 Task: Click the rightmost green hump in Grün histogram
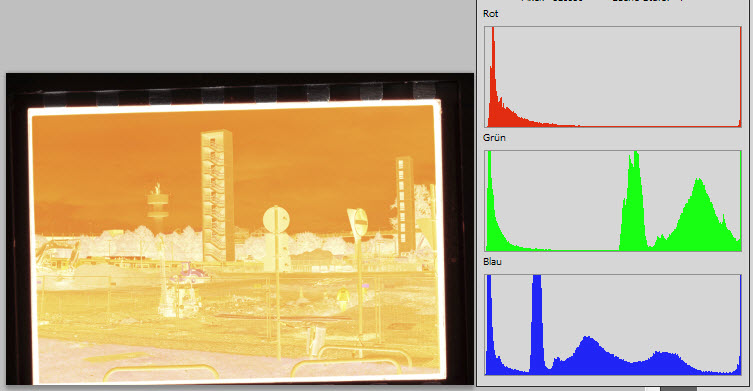point(699,214)
